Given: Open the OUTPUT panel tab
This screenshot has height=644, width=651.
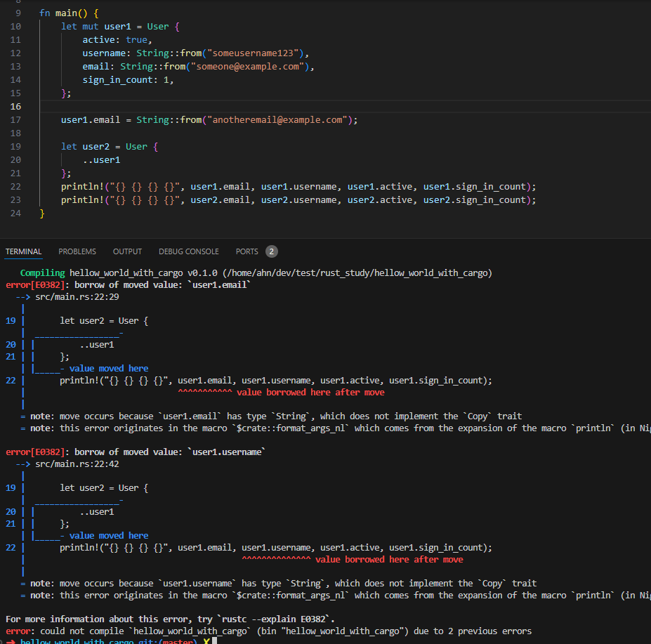Looking at the screenshot, I should coord(127,251).
